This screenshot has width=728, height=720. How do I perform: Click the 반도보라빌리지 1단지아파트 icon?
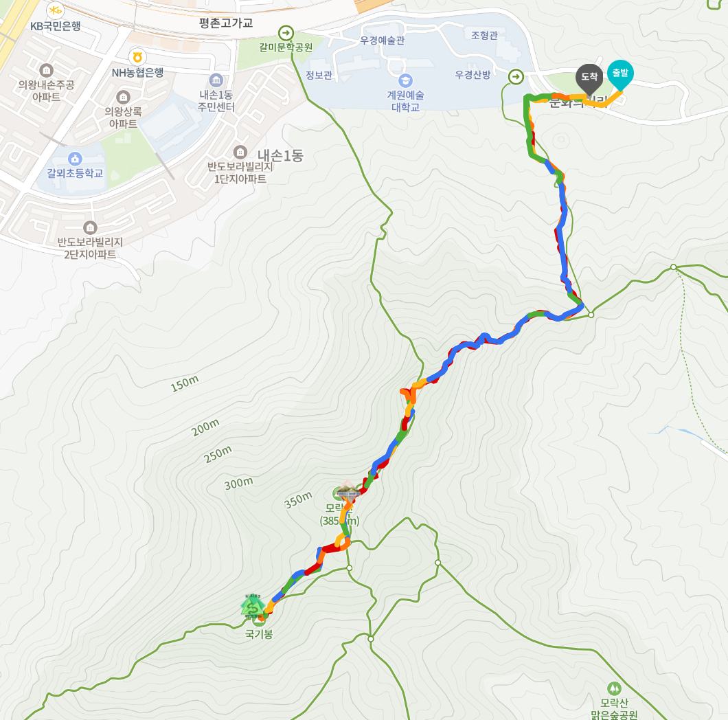240,152
